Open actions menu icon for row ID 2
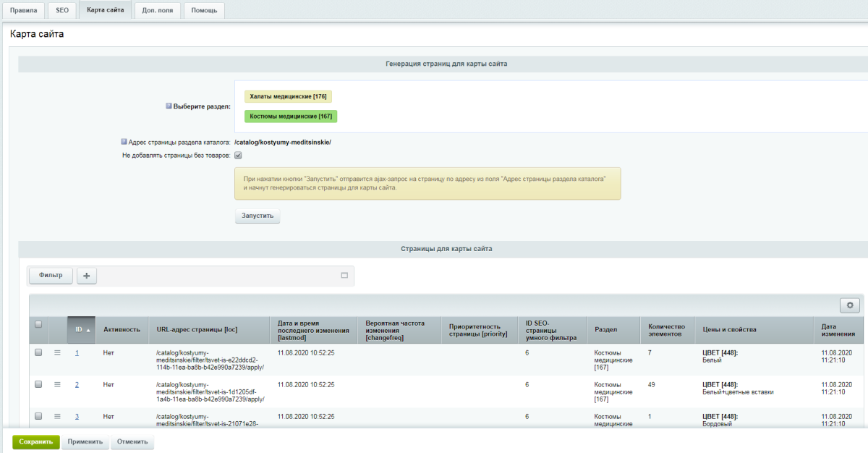Image resolution: width=868 pixels, height=453 pixels. tap(57, 384)
